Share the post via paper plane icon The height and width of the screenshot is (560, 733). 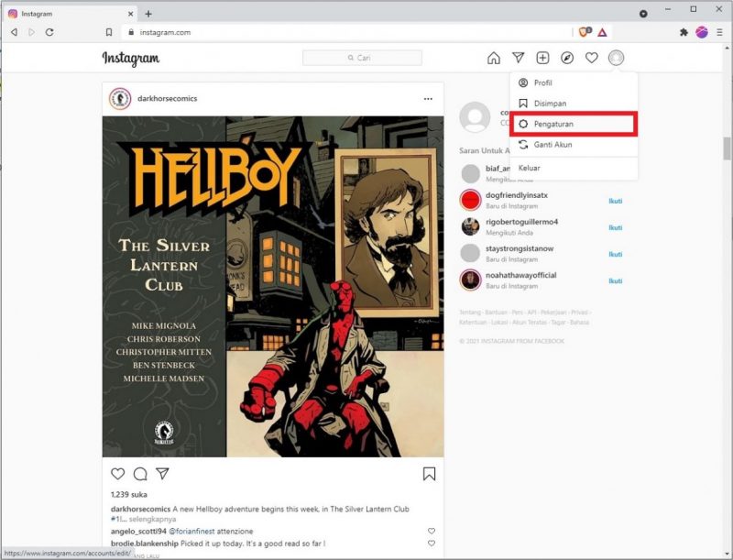point(162,474)
